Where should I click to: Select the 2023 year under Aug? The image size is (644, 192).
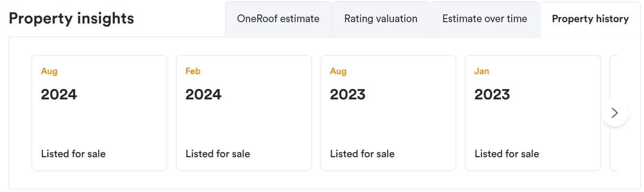coord(348,94)
